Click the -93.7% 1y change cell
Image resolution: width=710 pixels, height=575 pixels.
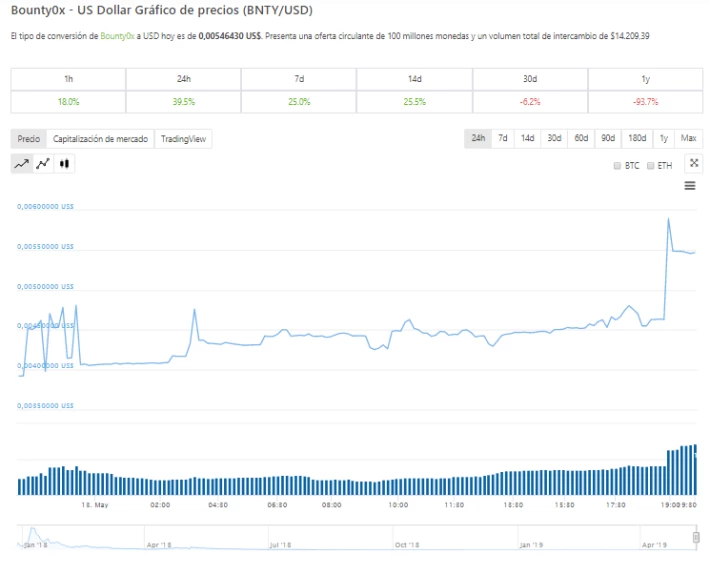645,102
